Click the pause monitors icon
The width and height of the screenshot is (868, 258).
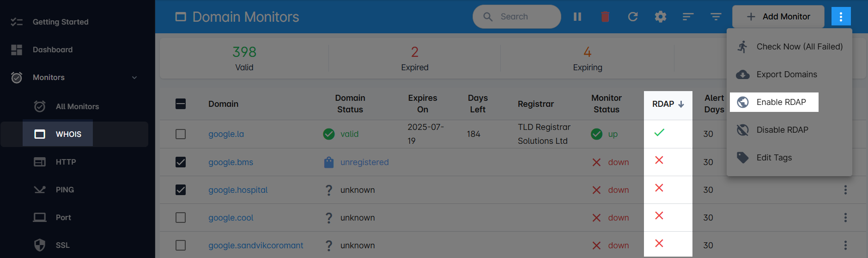pos(577,17)
